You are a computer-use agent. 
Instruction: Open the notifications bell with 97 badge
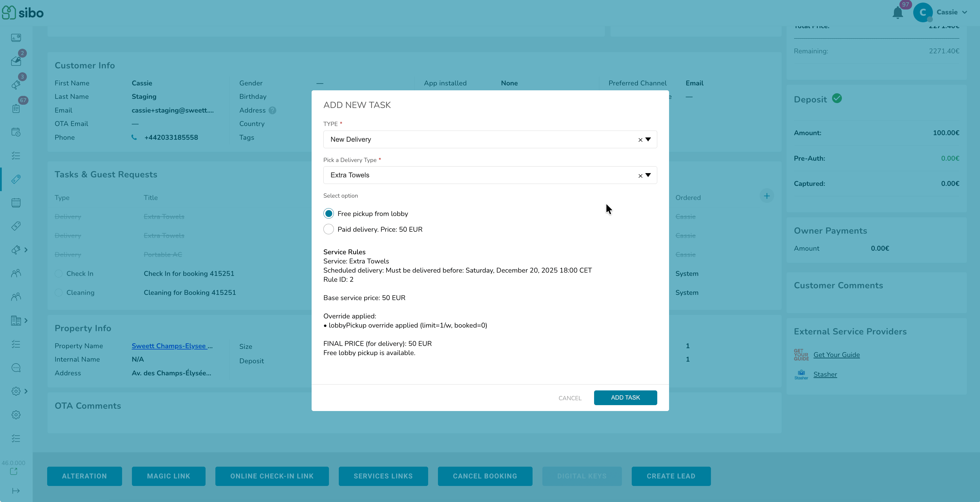pyautogui.click(x=898, y=12)
